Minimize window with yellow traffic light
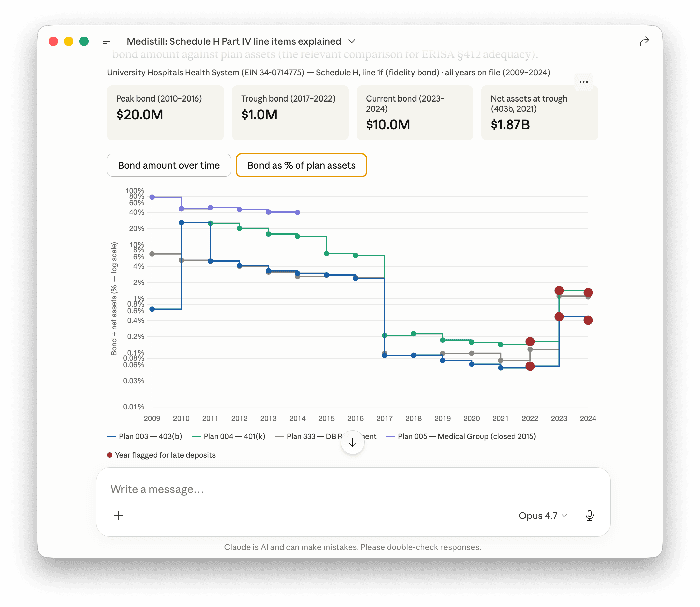700x607 pixels. coord(69,41)
